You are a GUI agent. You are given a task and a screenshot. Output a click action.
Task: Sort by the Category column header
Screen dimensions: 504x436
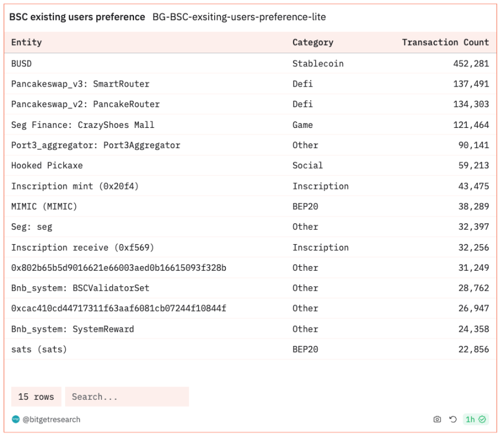[x=312, y=43]
